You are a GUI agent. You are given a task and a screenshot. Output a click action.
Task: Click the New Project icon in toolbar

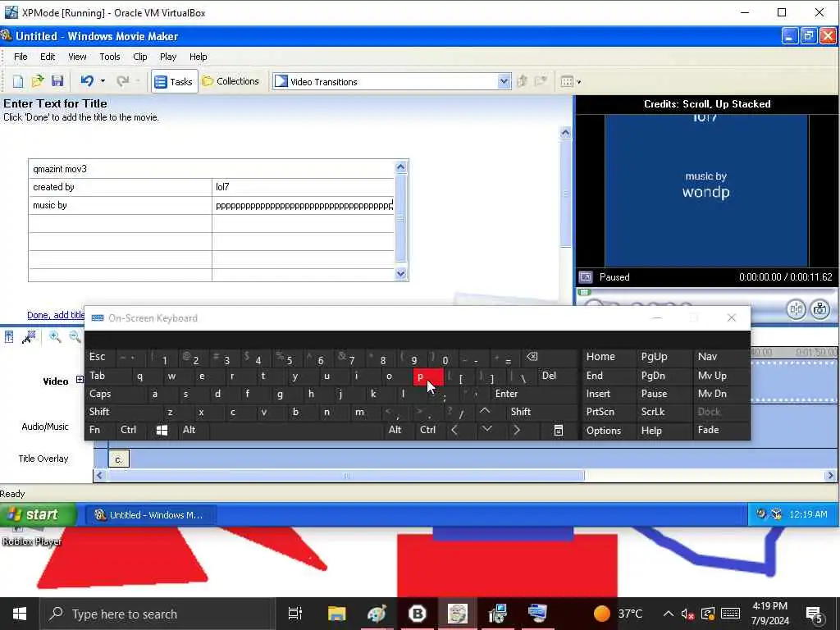[18, 81]
